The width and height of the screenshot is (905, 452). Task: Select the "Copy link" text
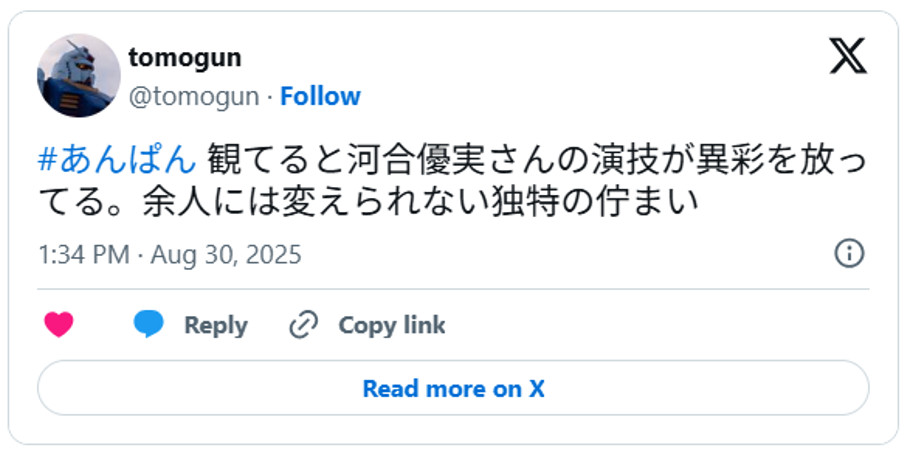pyautogui.click(x=391, y=326)
